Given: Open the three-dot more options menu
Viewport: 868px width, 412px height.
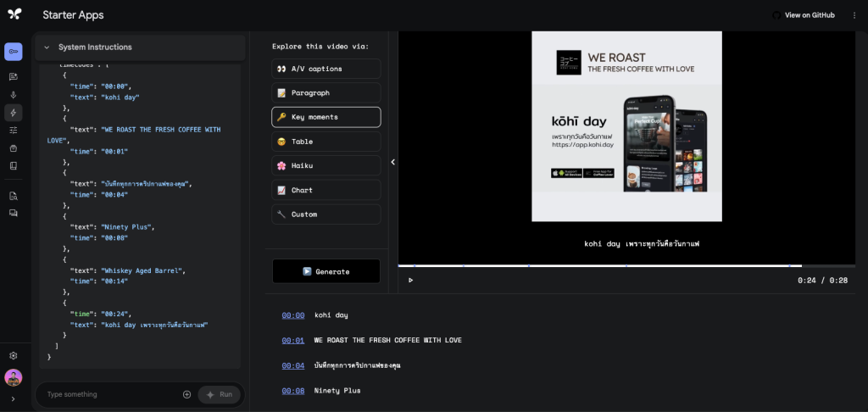Looking at the screenshot, I should [854, 15].
